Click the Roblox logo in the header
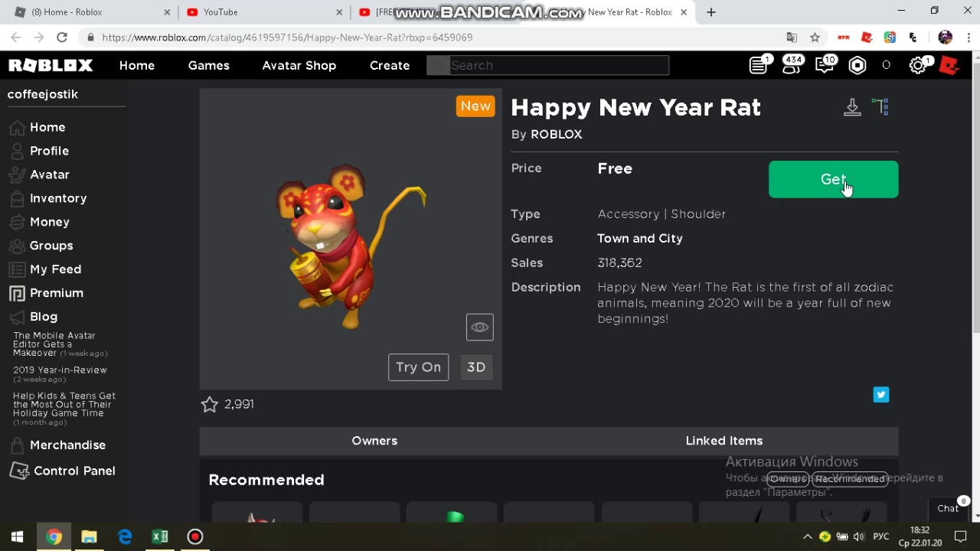Image resolution: width=980 pixels, height=551 pixels. coord(51,66)
